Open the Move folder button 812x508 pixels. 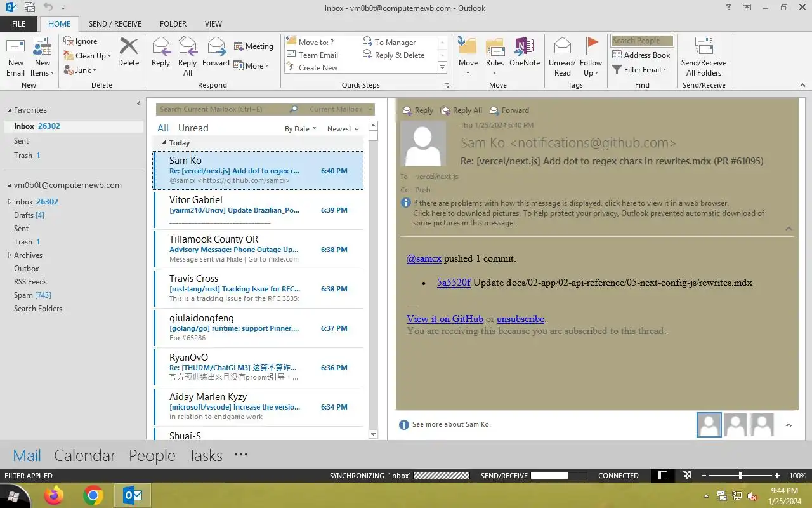click(468, 57)
